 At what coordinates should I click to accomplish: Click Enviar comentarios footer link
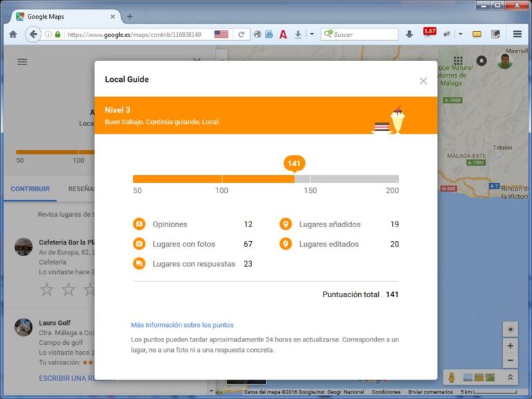430,392
